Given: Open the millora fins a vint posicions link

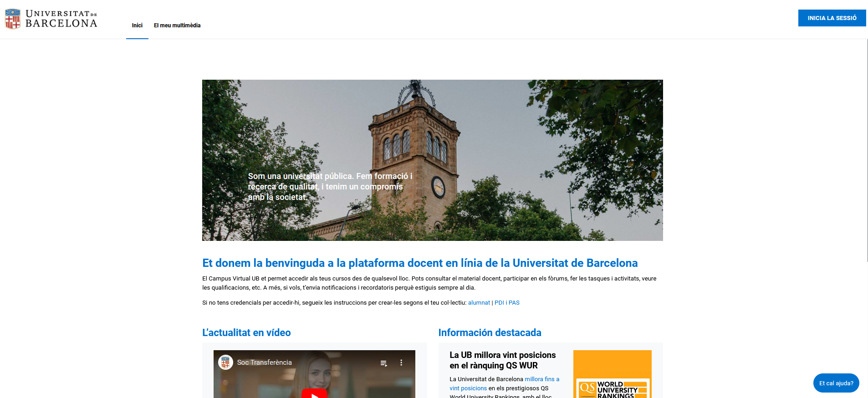Looking at the screenshot, I should pyautogui.click(x=541, y=379).
